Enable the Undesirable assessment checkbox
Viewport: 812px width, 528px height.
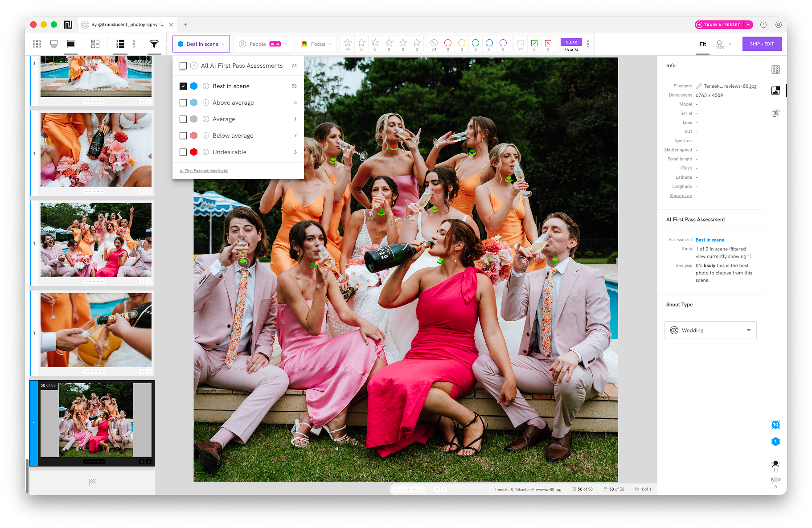(183, 152)
